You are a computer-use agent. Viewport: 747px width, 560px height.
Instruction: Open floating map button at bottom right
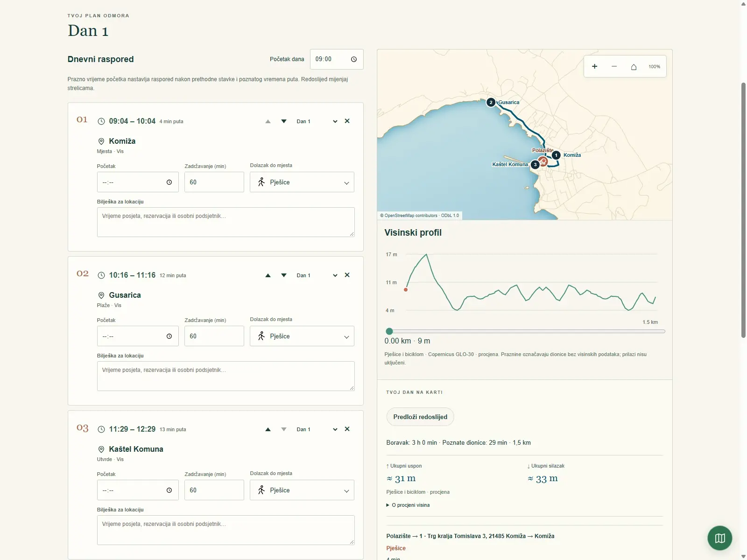719,538
